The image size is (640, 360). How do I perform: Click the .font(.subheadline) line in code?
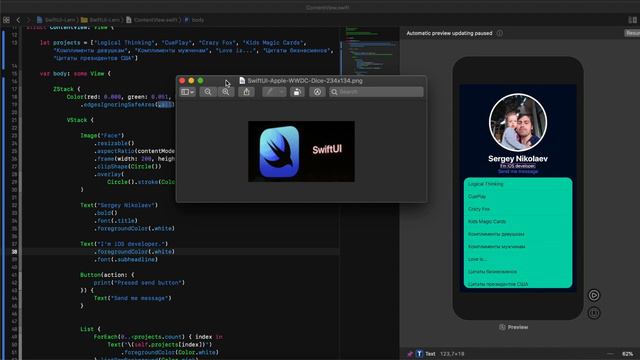pyautogui.click(x=126, y=259)
